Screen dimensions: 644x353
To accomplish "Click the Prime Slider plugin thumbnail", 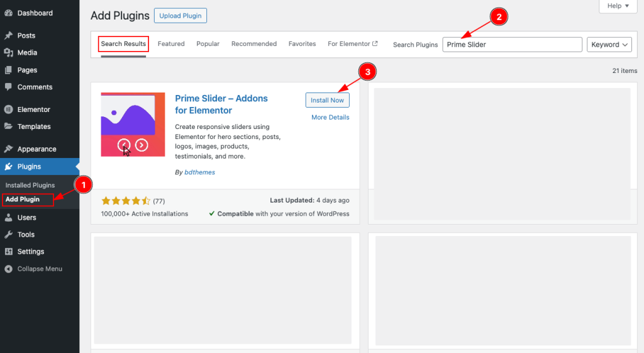I will [x=133, y=125].
